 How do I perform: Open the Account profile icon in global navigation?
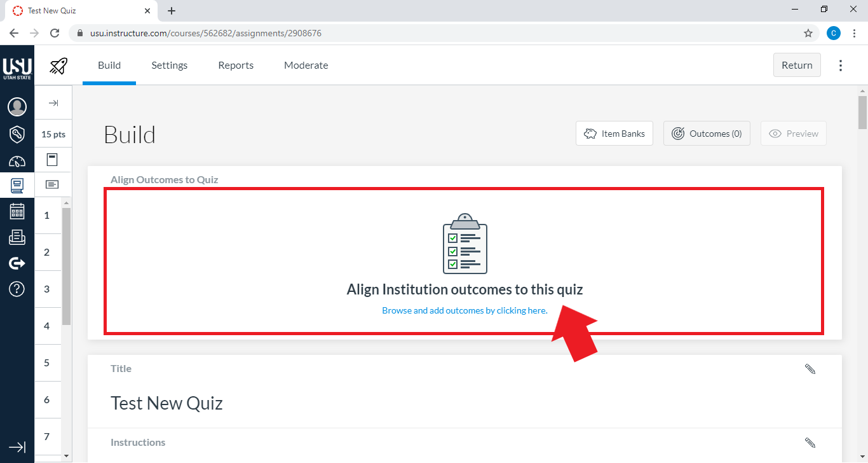tap(17, 107)
